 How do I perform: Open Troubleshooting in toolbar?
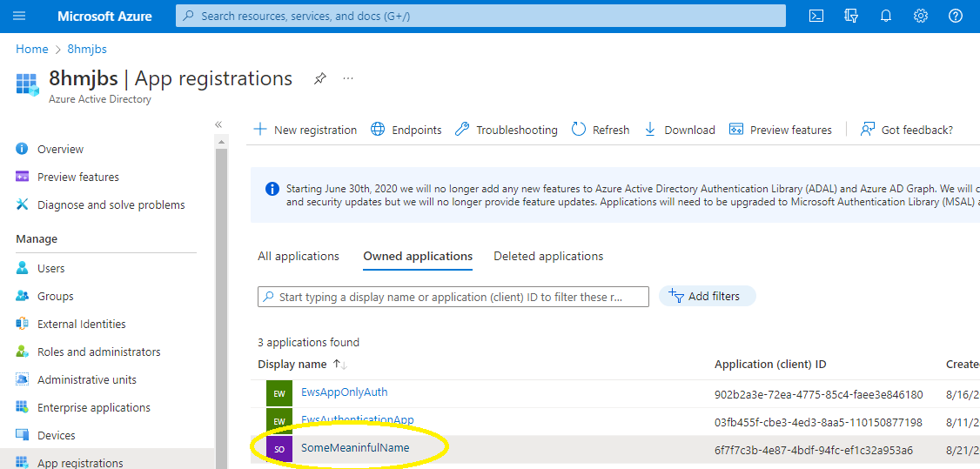point(507,130)
